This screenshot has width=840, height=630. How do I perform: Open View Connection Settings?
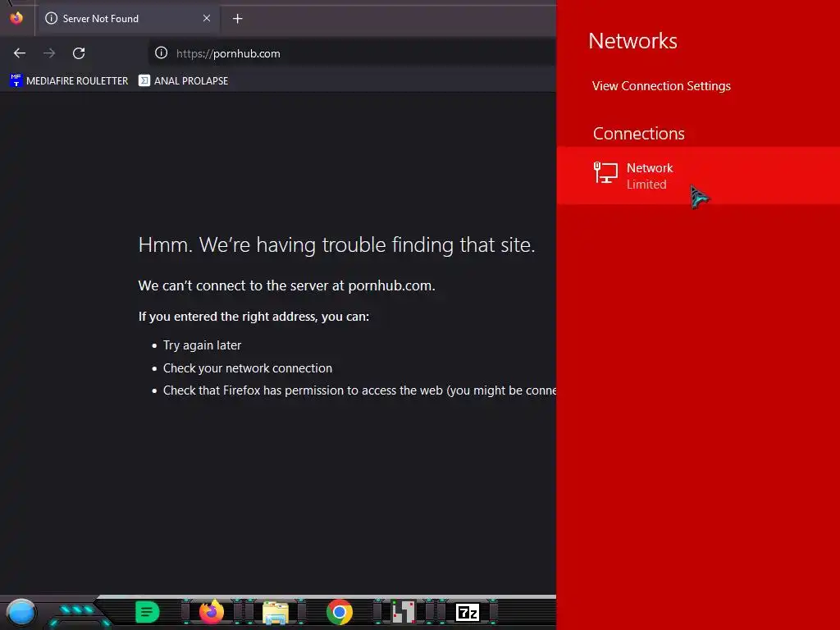click(661, 86)
